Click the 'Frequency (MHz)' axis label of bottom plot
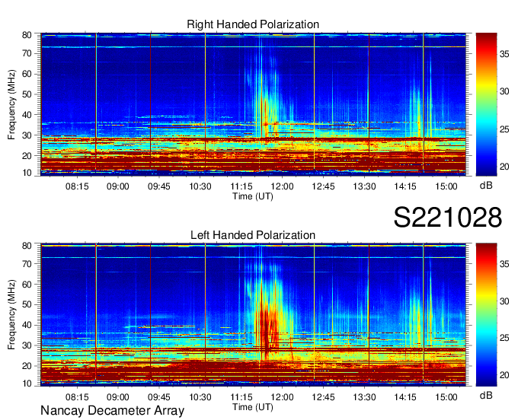This screenshot has height=420, width=518. tap(11, 315)
